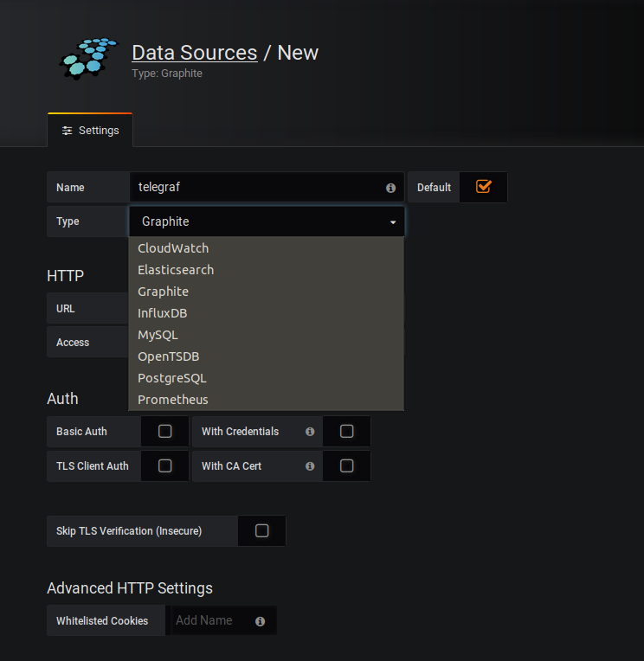
Task: Select OpenTSDB from the type list
Action: (x=266, y=356)
